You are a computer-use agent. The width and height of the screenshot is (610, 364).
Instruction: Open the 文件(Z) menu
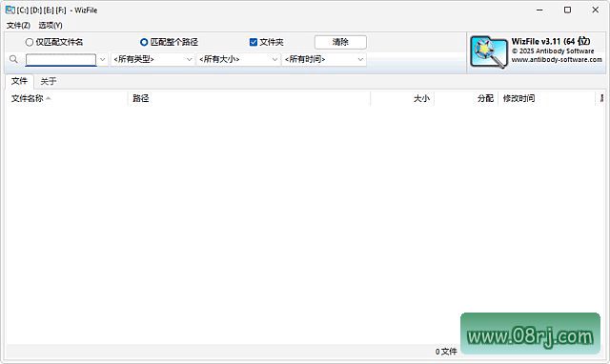click(x=18, y=26)
